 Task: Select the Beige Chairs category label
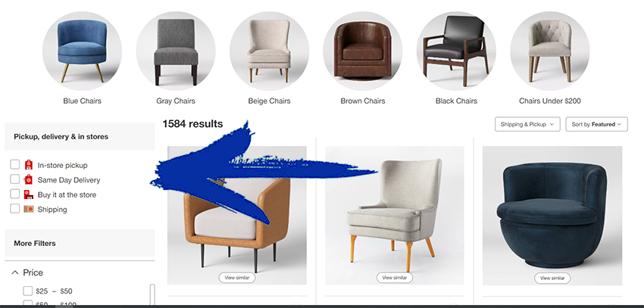[x=269, y=101]
